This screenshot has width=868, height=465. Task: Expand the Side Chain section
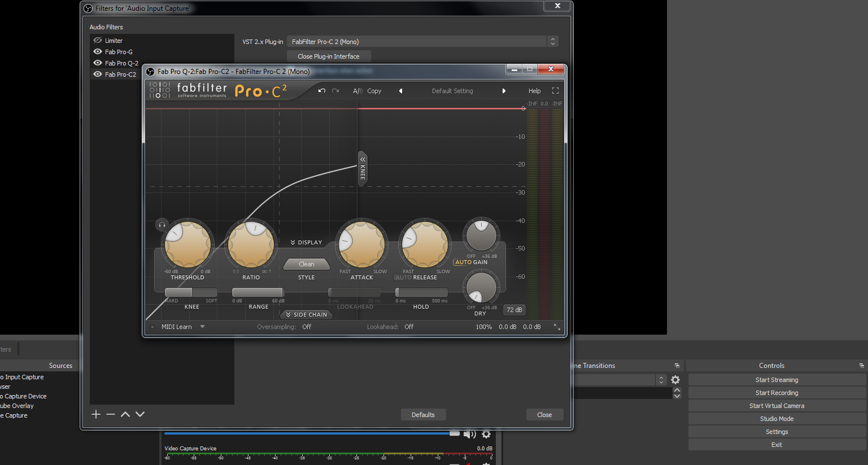tap(306, 315)
